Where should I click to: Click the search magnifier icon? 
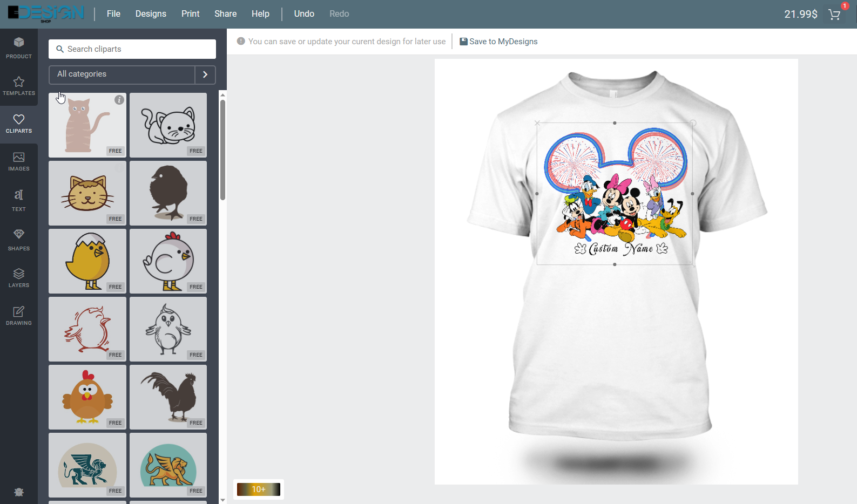point(60,49)
